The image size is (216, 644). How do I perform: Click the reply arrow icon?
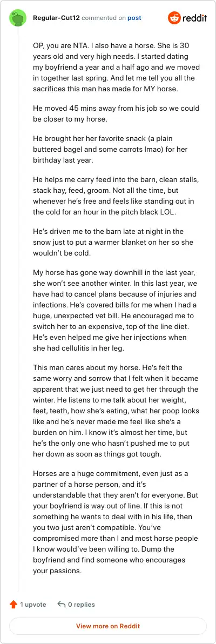62,604
